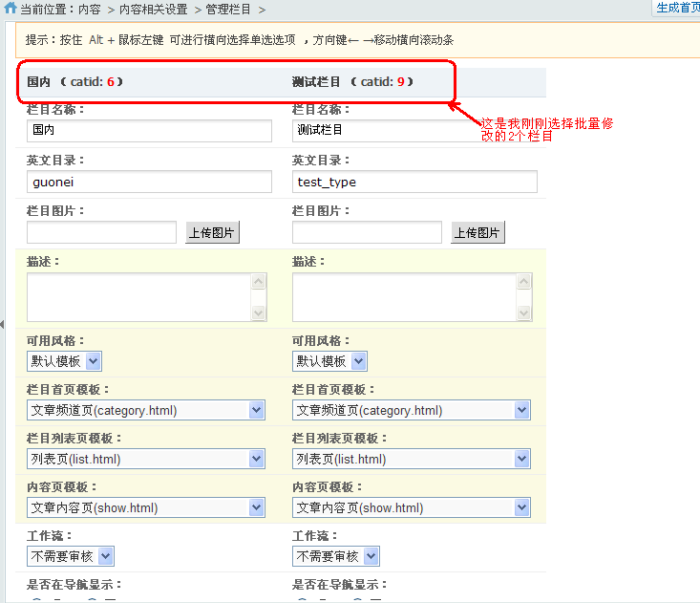The image size is (700, 603).
Task: Click 上传图片 button in the 测试栏目 column
Action: (x=477, y=232)
